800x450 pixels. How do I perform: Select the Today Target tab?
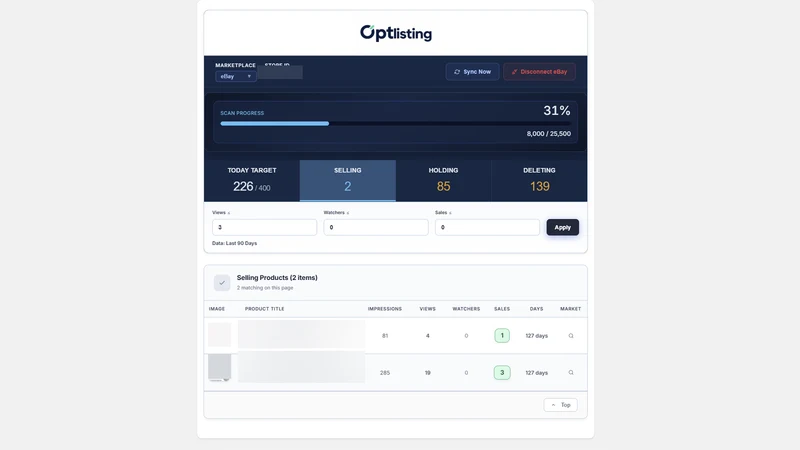coord(252,181)
